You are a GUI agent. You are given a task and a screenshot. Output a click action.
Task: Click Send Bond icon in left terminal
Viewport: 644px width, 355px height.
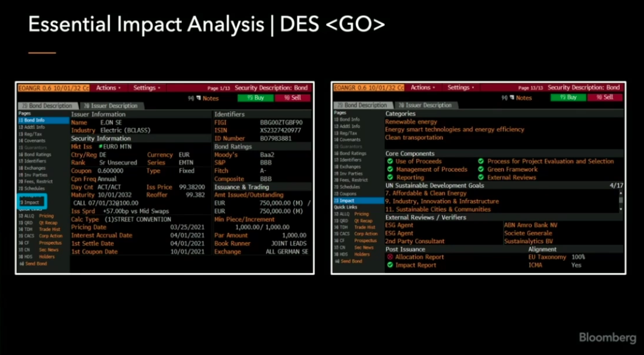coord(22,263)
